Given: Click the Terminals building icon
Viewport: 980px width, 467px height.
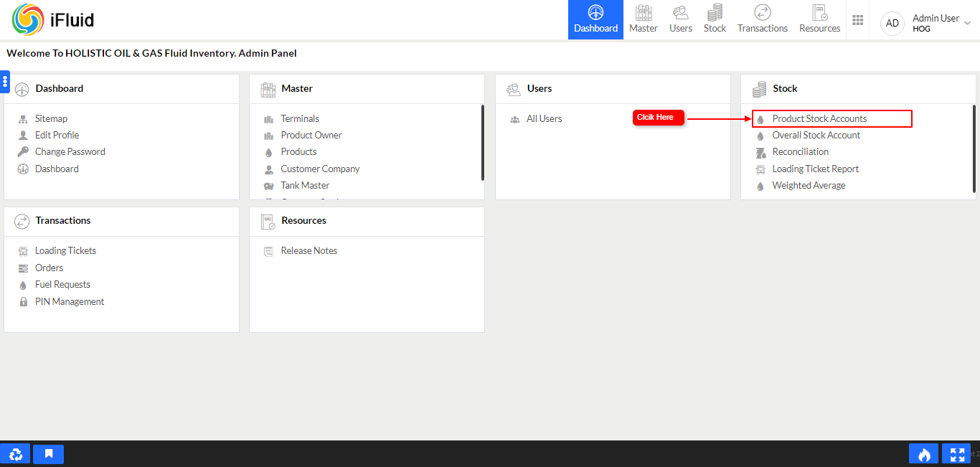Looking at the screenshot, I should (x=268, y=119).
